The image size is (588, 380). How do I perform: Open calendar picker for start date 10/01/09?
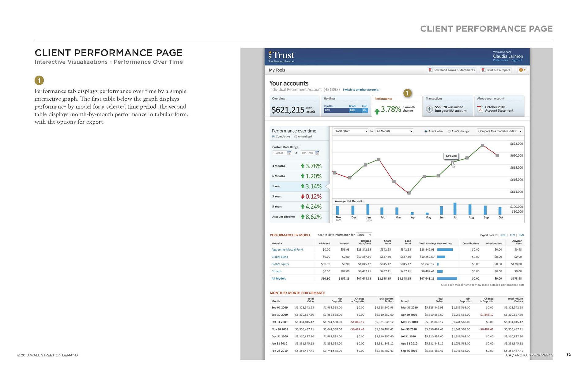click(289, 153)
